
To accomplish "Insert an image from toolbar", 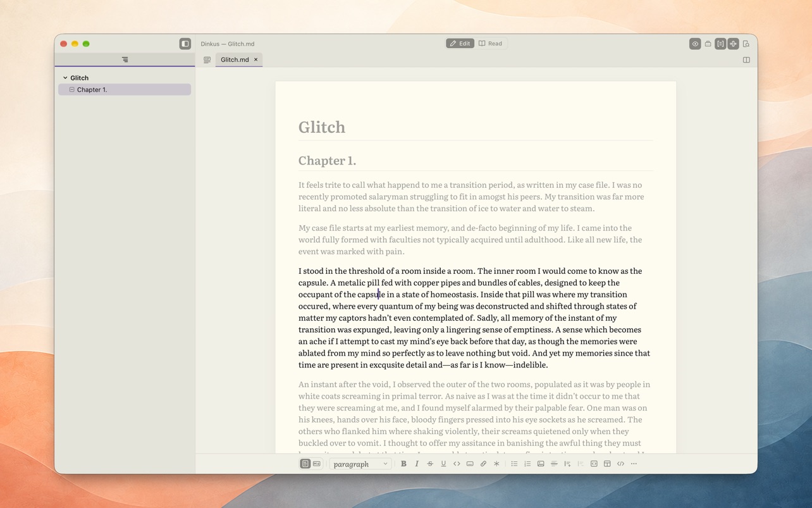I will point(541,464).
